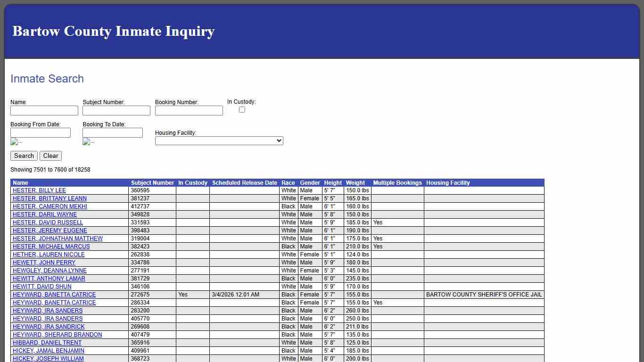Open HESTER, BILLY LEE inmate record
The image size is (644, 362).
click(39, 190)
